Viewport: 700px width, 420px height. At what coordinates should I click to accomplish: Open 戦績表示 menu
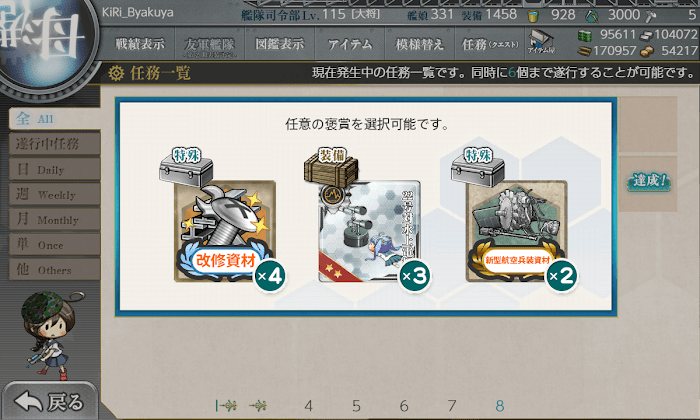click(x=140, y=44)
